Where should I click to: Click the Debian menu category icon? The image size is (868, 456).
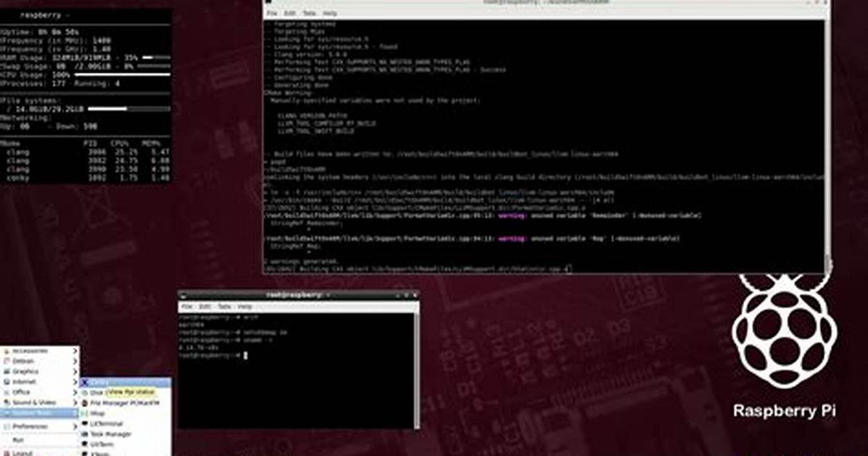click(x=7, y=362)
